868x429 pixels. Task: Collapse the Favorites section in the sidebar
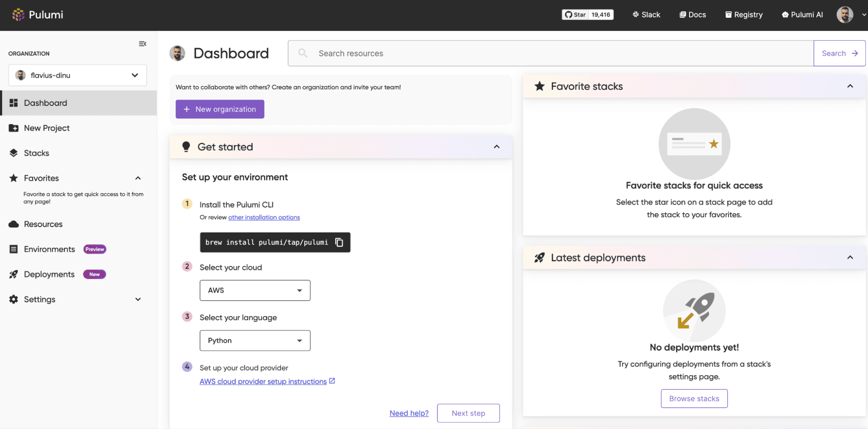tap(138, 178)
